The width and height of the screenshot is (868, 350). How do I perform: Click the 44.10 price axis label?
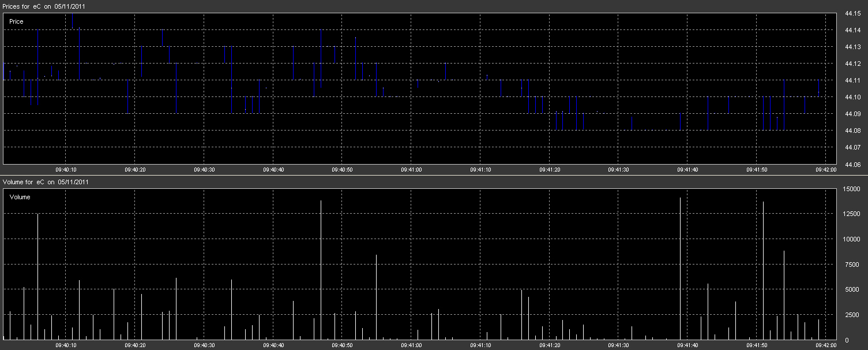tap(852, 97)
